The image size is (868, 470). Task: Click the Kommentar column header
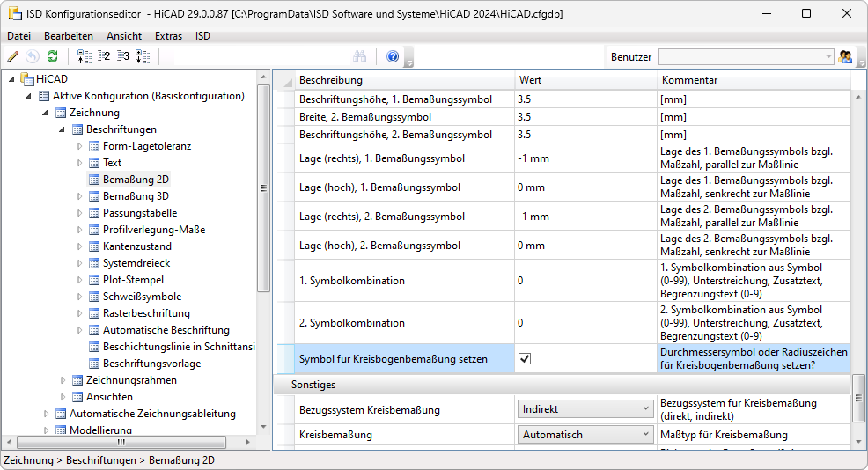(x=754, y=80)
